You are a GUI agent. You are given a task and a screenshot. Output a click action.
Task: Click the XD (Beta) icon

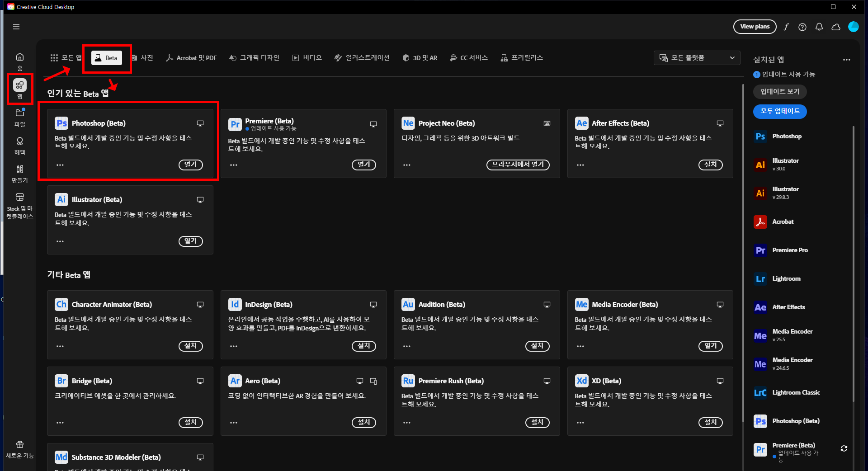(x=582, y=381)
